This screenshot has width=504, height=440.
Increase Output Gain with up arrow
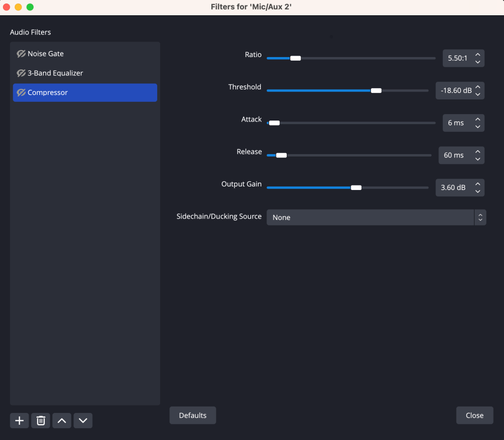pos(477,184)
